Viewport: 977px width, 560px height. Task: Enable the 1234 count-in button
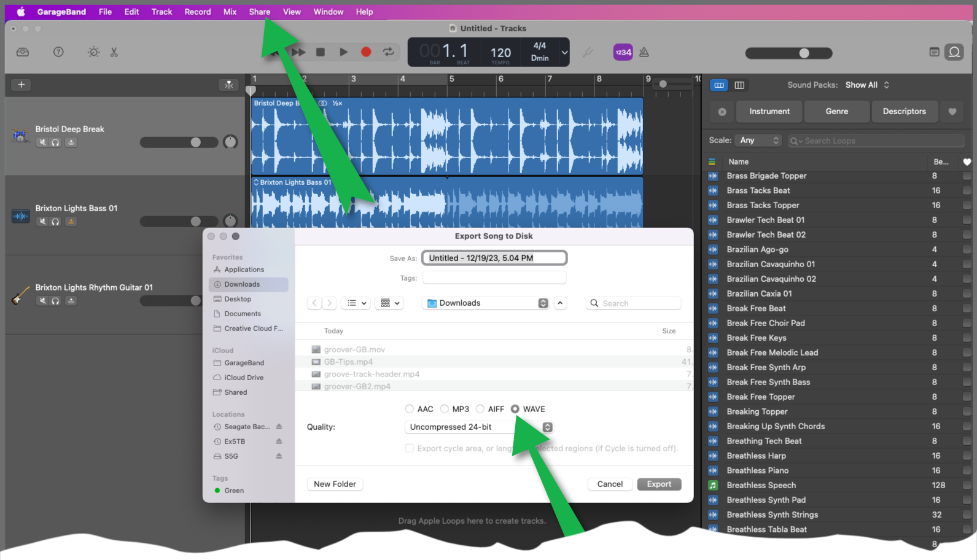coord(623,52)
